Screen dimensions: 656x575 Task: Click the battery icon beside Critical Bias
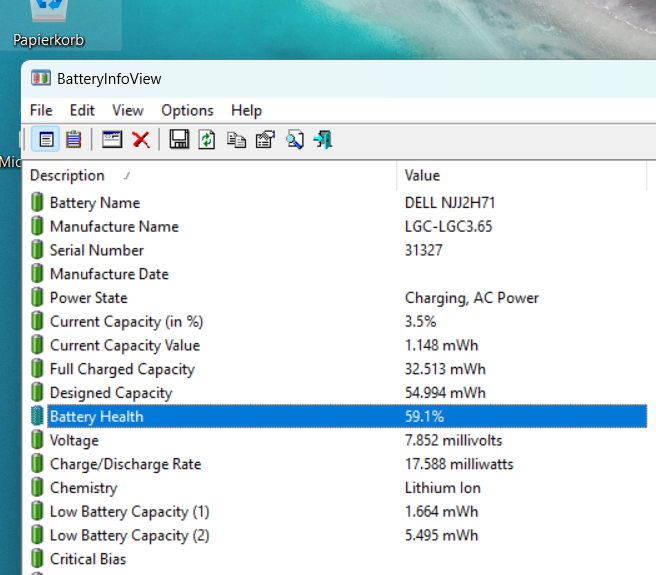(37, 559)
